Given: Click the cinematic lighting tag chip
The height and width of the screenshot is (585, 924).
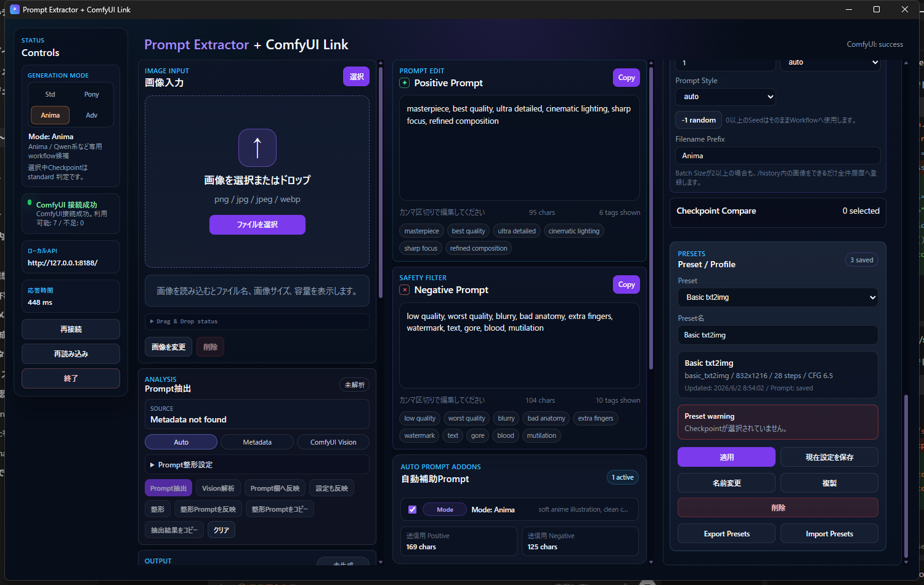Looking at the screenshot, I should coord(573,231).
